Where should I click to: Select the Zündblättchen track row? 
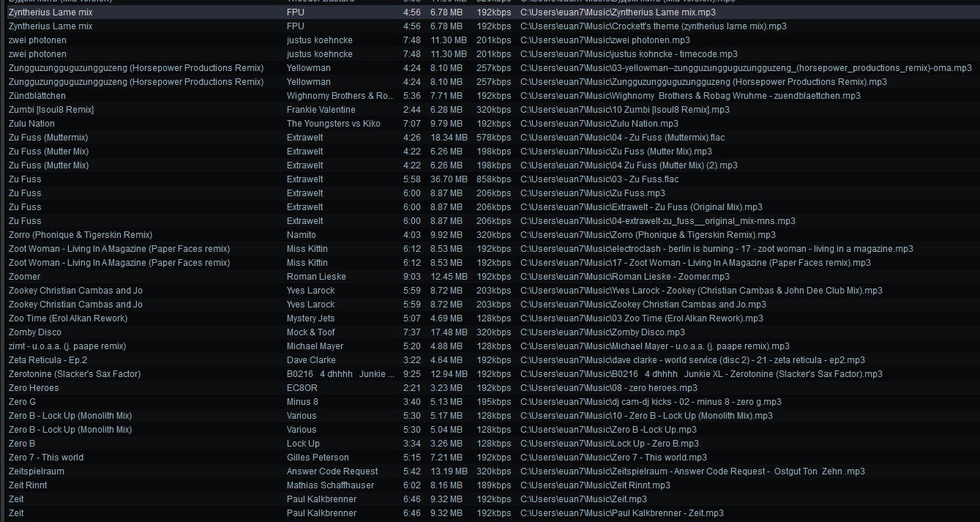coord(37,96)
